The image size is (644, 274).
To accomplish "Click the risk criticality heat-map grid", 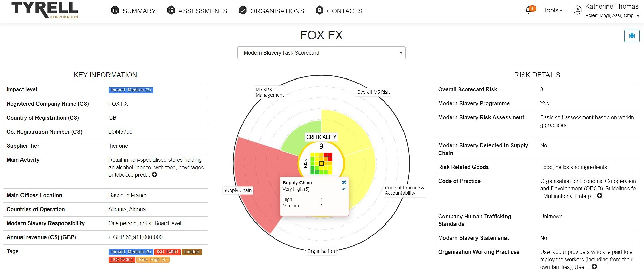I will tap(321, 163).
